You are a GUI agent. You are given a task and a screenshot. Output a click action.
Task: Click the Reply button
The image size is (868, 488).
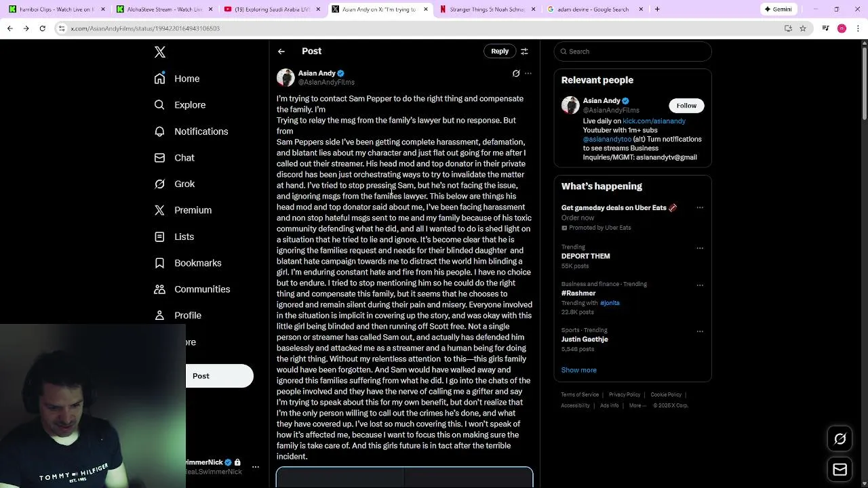(x=500, y=52)
